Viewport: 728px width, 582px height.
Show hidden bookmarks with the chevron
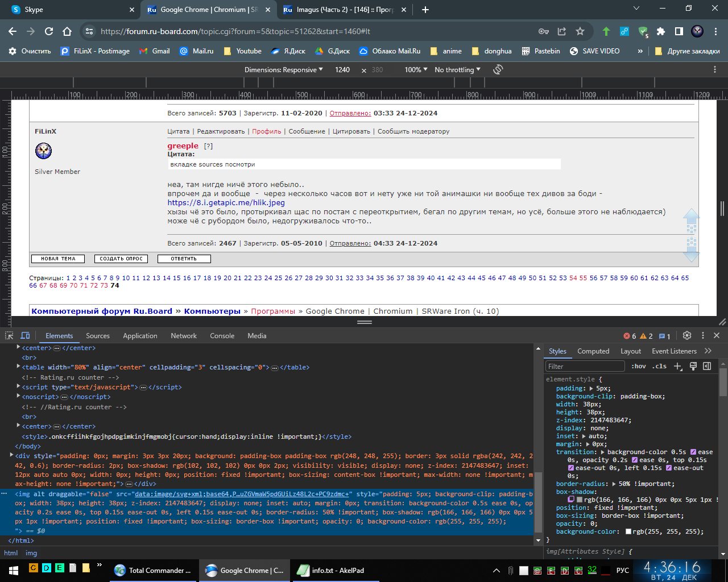pos(640,51)
